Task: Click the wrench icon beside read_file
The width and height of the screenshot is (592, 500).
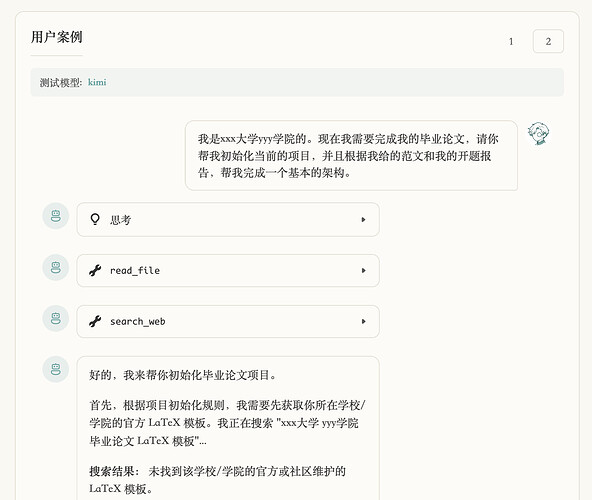Action: point(95,270)
